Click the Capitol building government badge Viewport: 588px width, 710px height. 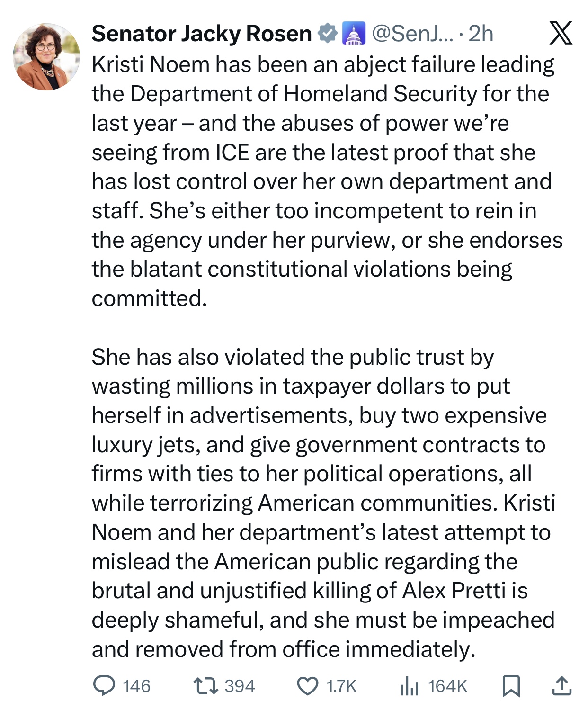point(354,34)
